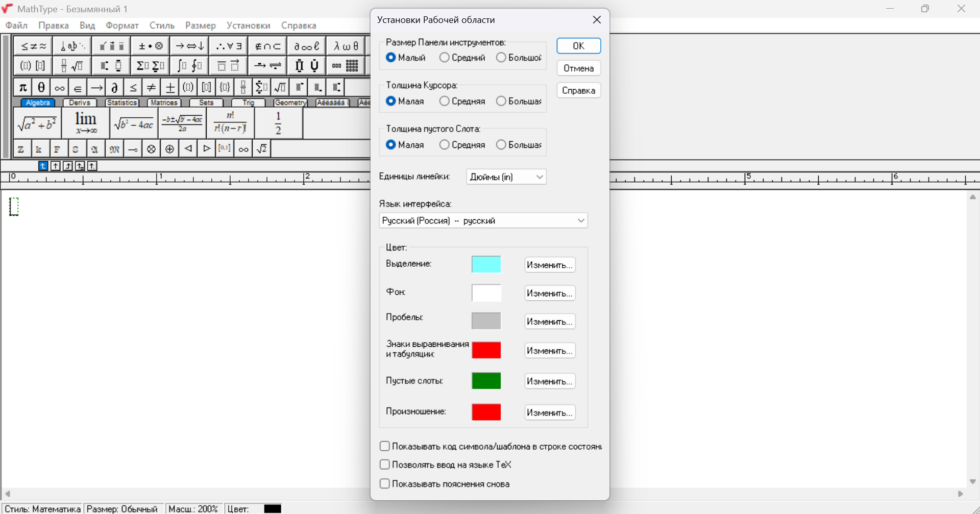
Task: Expand the Единицы линейки dropdown
Action: 506,177
